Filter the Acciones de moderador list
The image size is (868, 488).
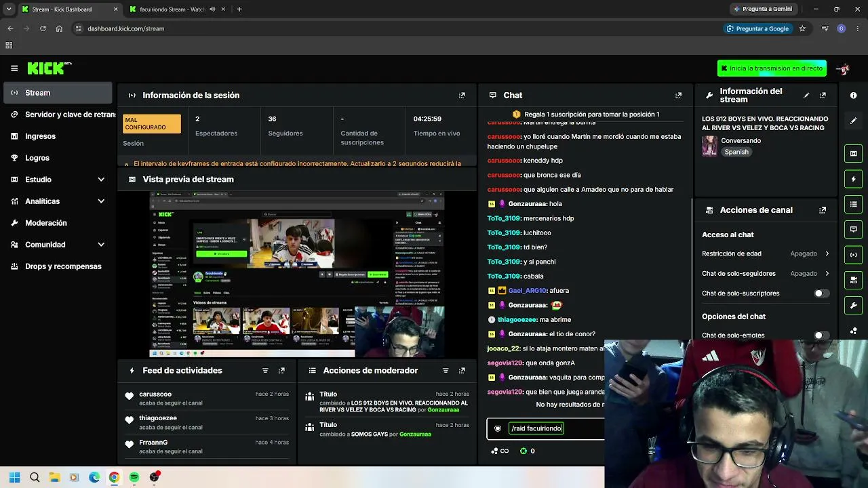pos(446,371)
